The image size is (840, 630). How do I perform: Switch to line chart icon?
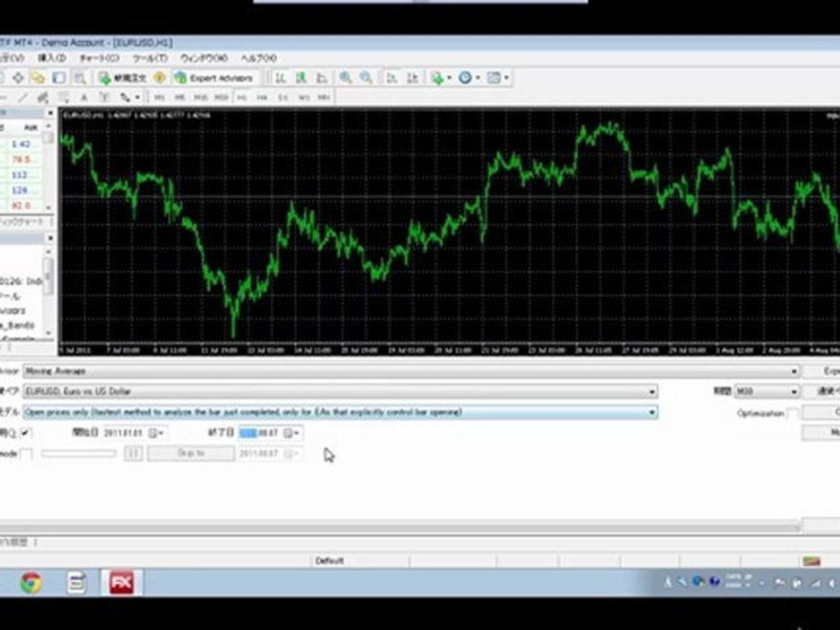point(321,78)
